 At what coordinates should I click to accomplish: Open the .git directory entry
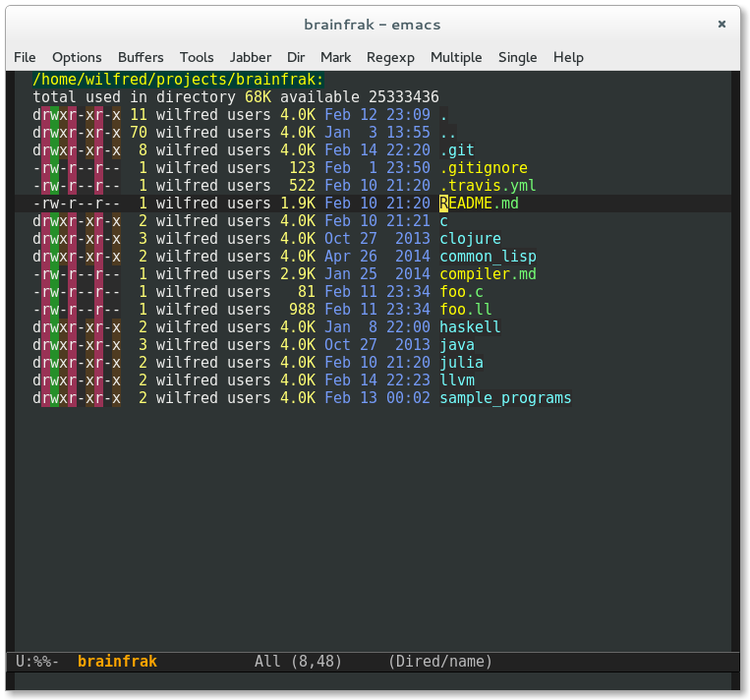click(x=457, y=150)
